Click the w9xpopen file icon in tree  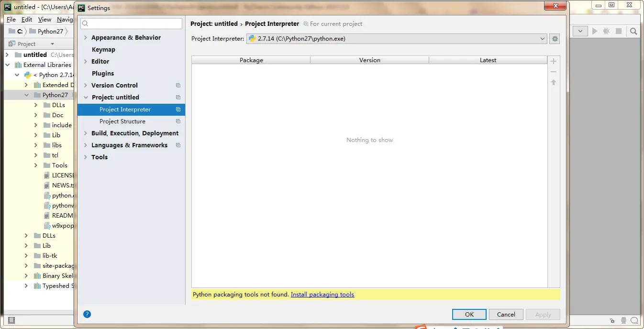coord(47,226)
